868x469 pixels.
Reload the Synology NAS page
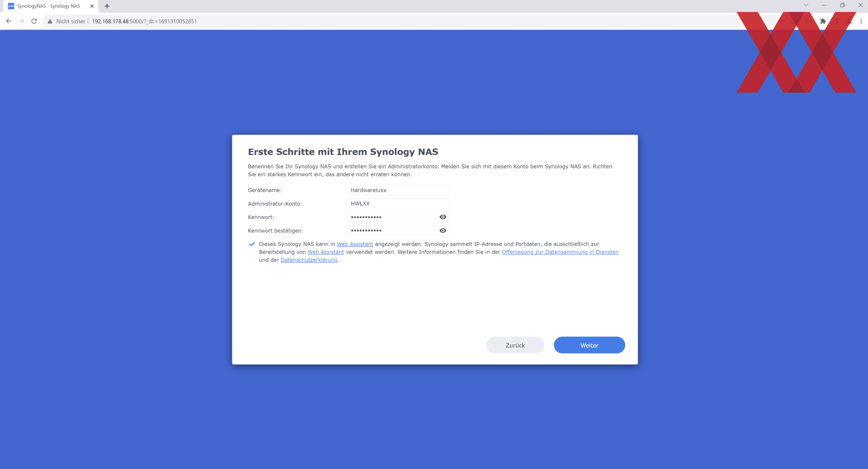click(34, 21)
